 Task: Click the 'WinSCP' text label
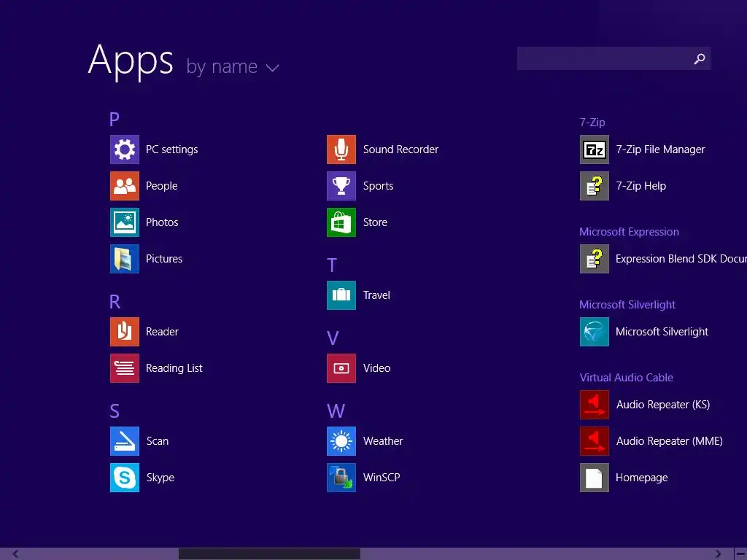382,477
